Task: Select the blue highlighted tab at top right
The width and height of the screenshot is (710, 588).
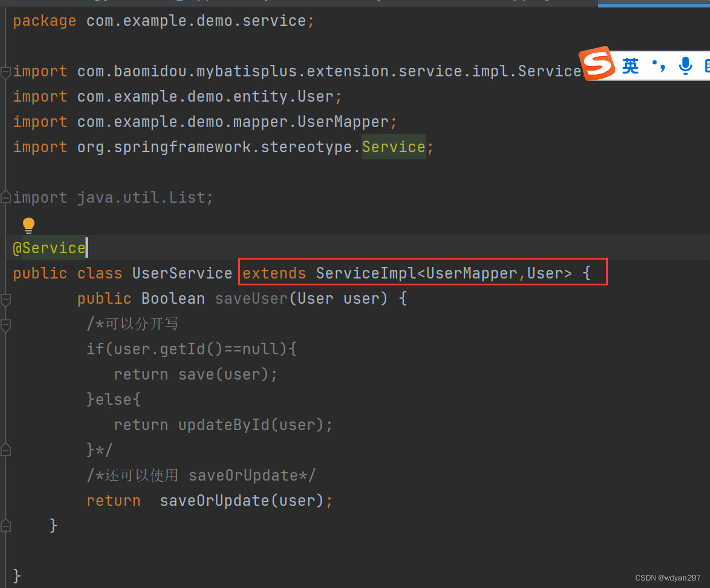Action: [653, 3]
